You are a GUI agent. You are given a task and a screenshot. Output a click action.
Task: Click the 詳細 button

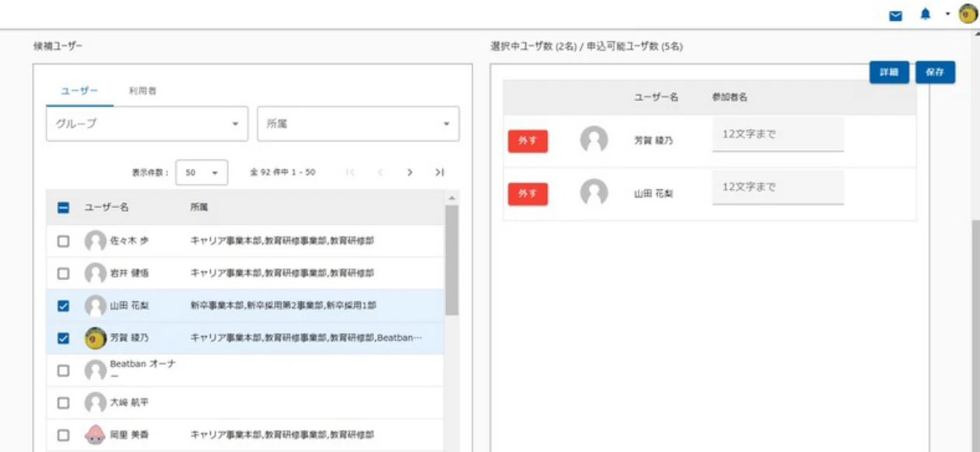coord(889,72)
